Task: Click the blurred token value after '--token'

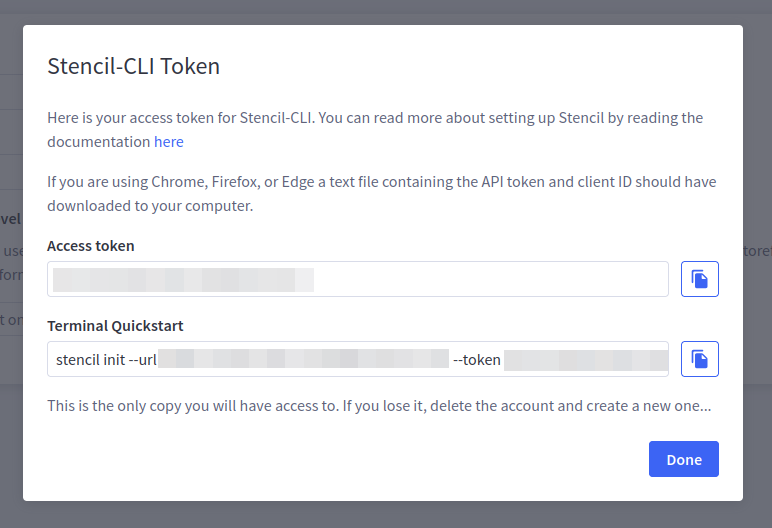Action: tap(585, 359)
